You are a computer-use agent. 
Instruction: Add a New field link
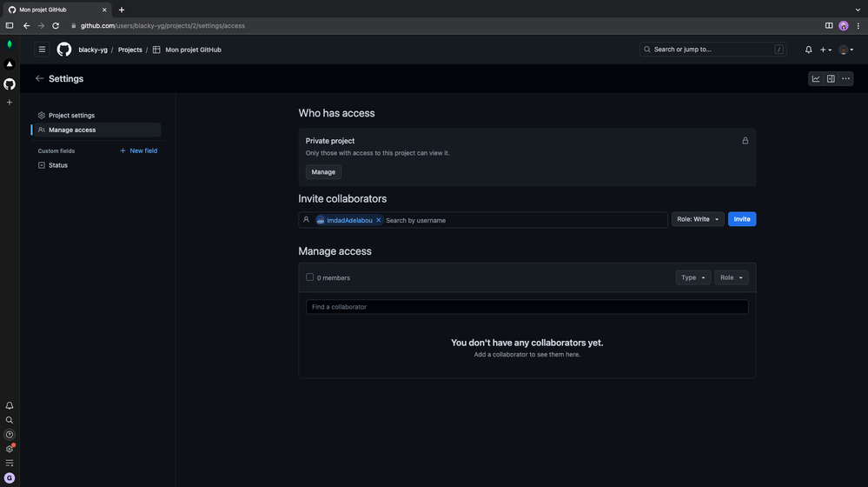[x=139, y=150]
